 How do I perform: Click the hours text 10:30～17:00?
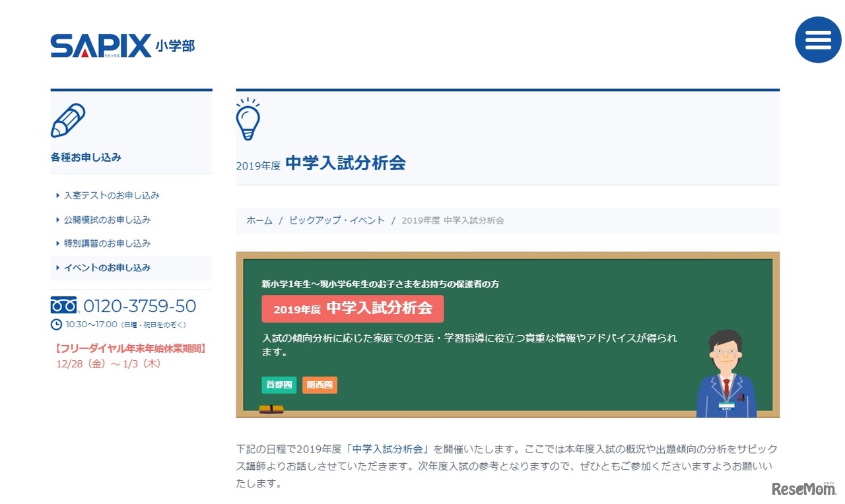click(92, 325)
